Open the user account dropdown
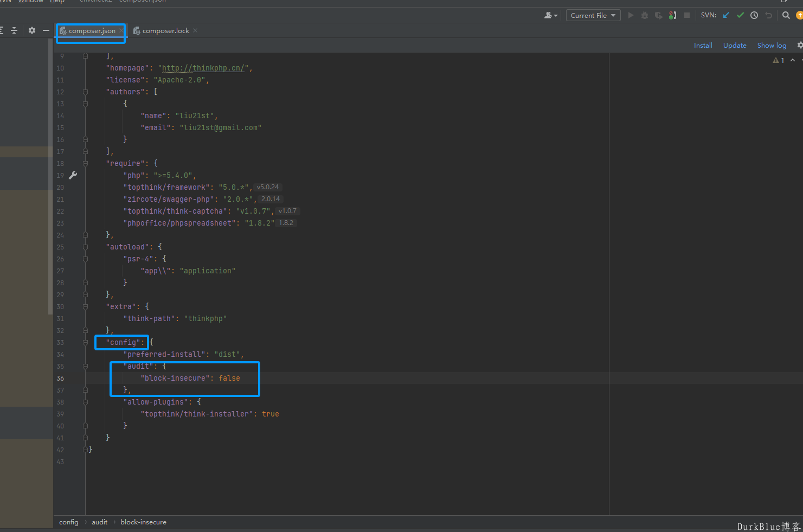This screenshot has height=532, width=803. [x=551, y=15]
